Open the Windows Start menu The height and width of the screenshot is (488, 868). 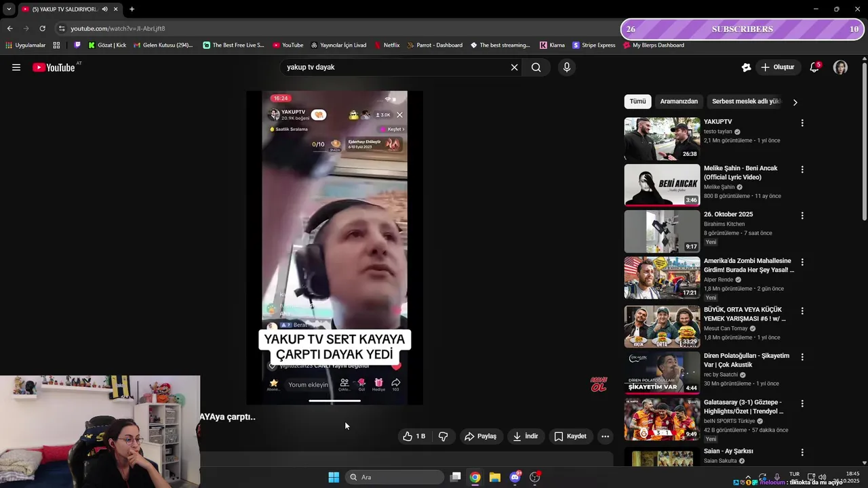pyautogui.click(x=334, y=477)
